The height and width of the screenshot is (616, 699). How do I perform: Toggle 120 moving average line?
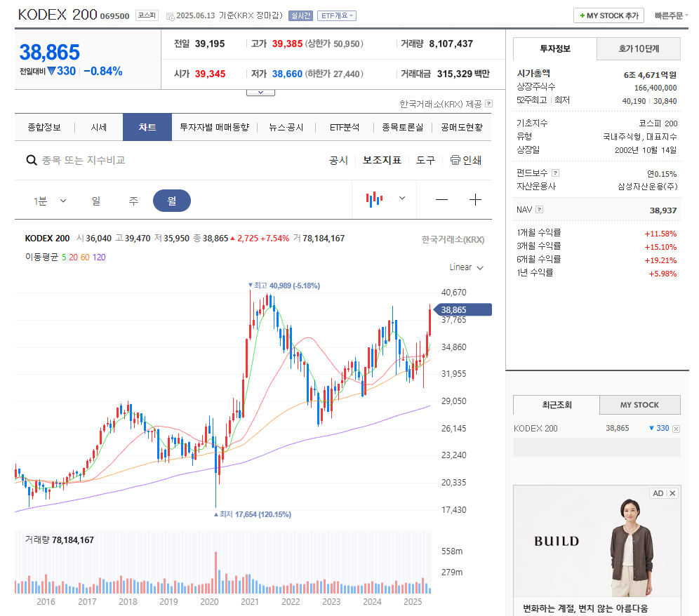(99, 257)
